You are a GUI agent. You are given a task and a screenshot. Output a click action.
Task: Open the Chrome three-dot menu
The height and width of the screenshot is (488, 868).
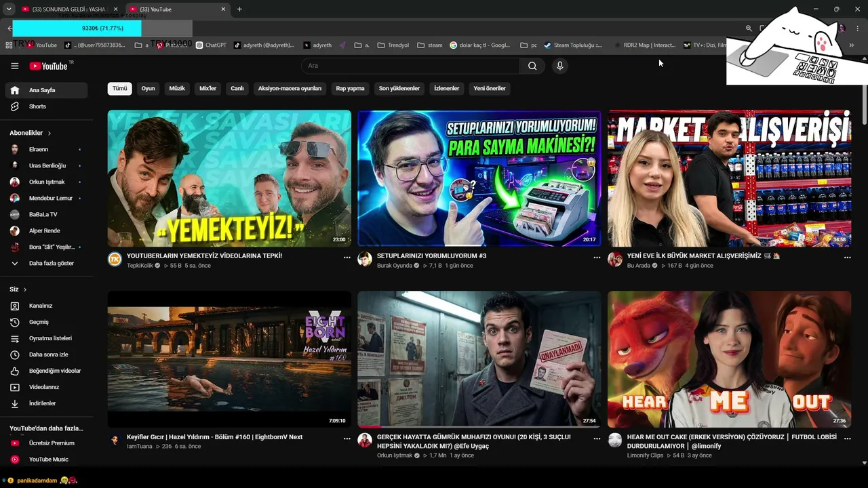(858, 28)
